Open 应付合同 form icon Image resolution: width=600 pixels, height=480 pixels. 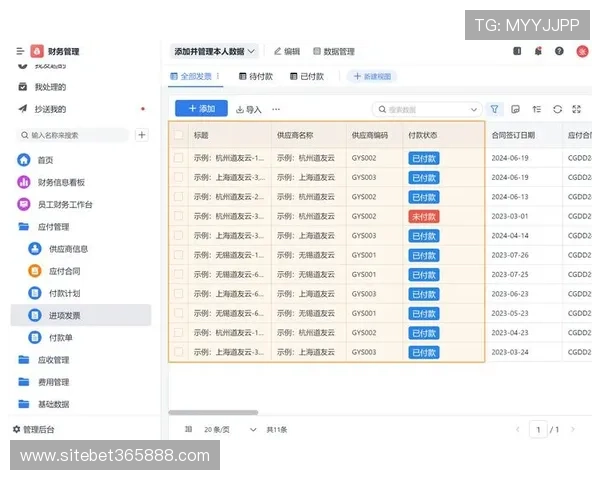(x=35, y=271)
